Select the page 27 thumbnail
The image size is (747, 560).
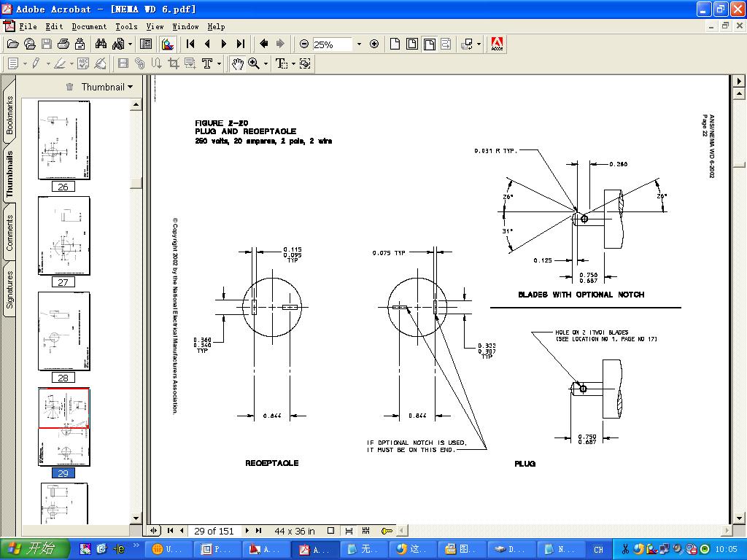coord(63,236)
